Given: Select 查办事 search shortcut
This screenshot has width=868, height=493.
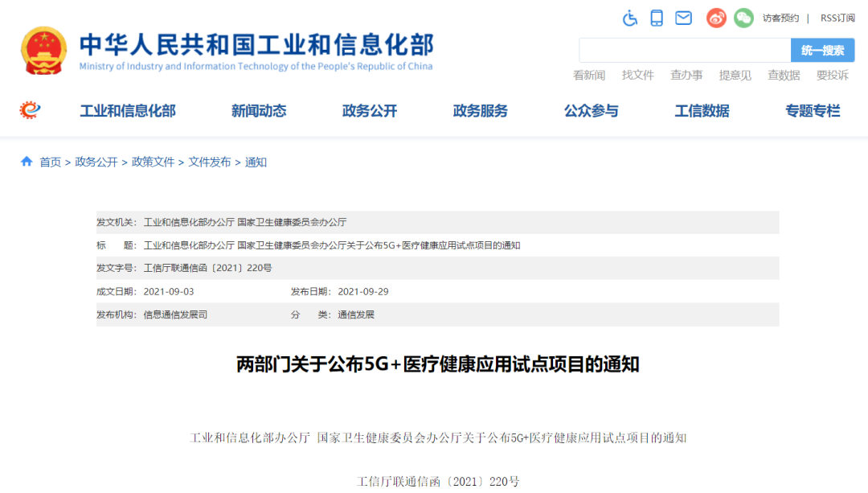Looking at the screenshot, I should (686, 76).
